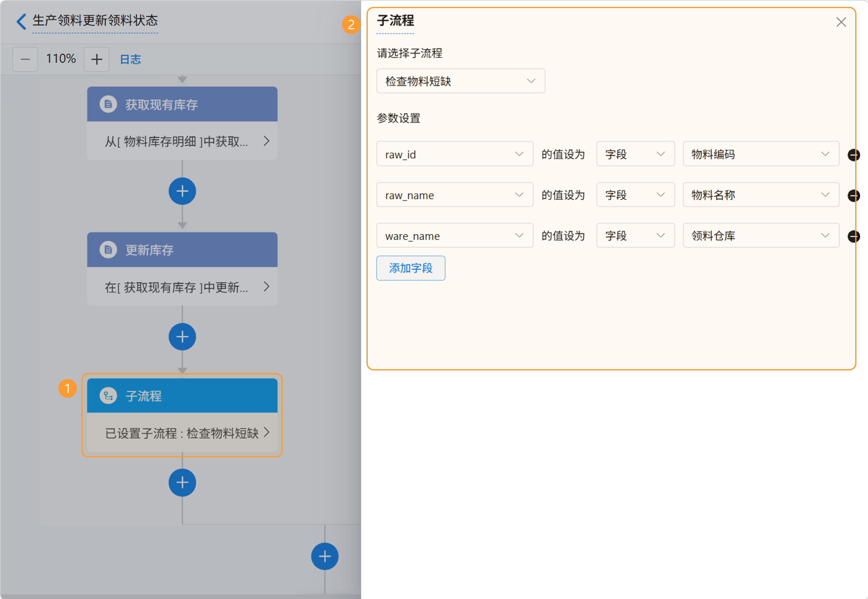This screenshot has width=868, height=599.
Task: Expand 获取现有库存 node details chevron
Action: pyautogui.click(x=266, y=141)
